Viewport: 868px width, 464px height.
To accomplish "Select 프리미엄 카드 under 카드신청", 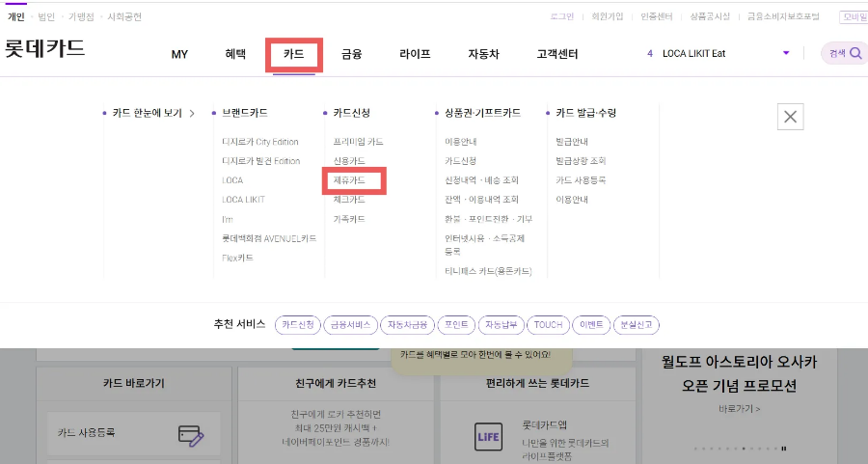I will (x=358, y=142).
